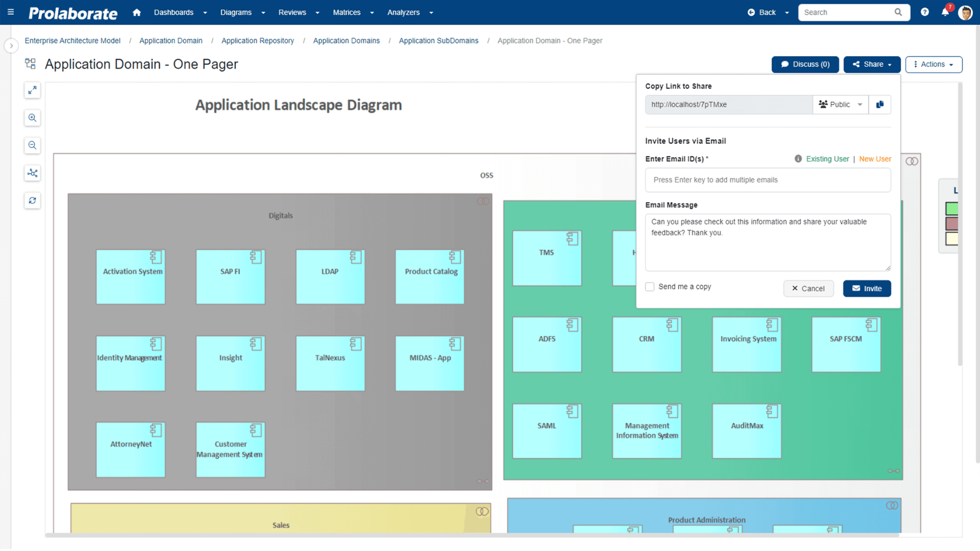This screenshot has height=551, width=980.
Task: Open the Public visibility dropdown
Action: coord(840,105)
